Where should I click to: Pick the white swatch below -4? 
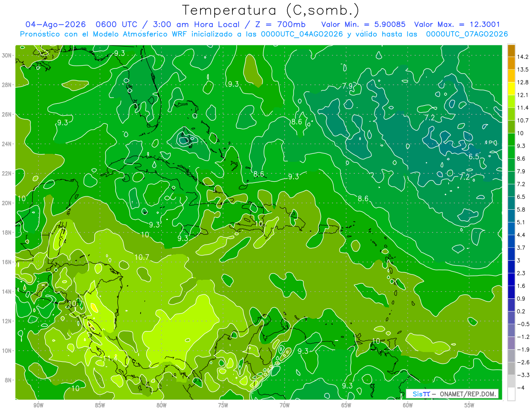[x=511, y=394]
